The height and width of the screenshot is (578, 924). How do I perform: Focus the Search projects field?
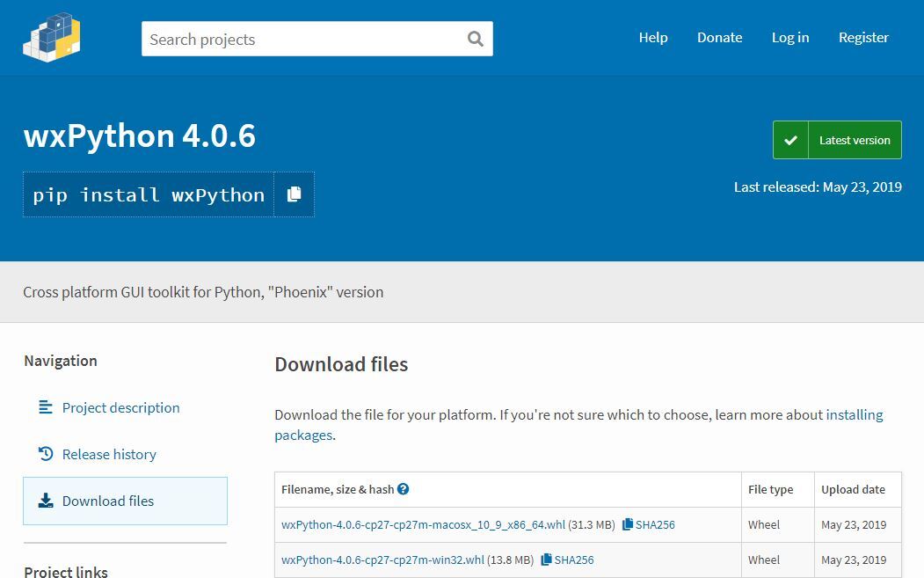click(x=317, y=39)
